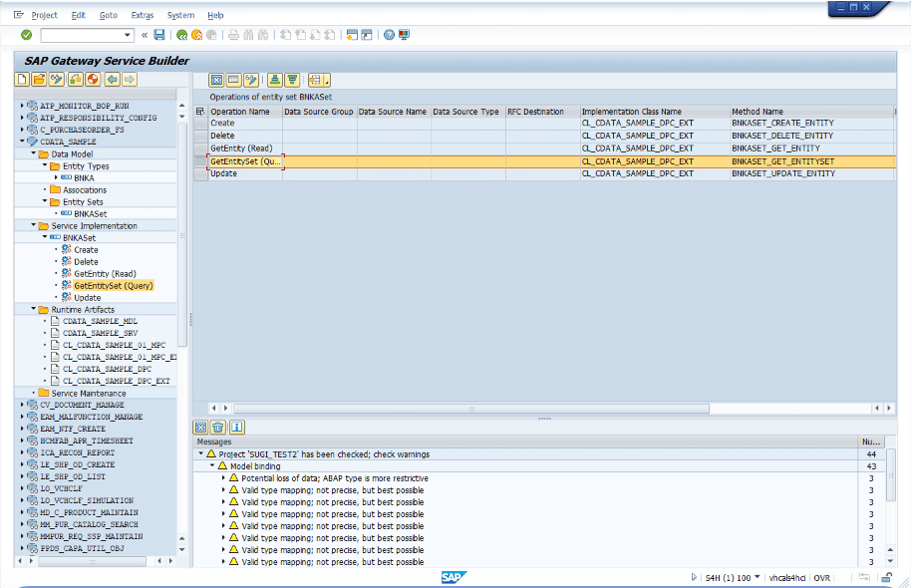911x588 pixels.
Task: Click Create Project blank page icon
Action: pos(22,80)
